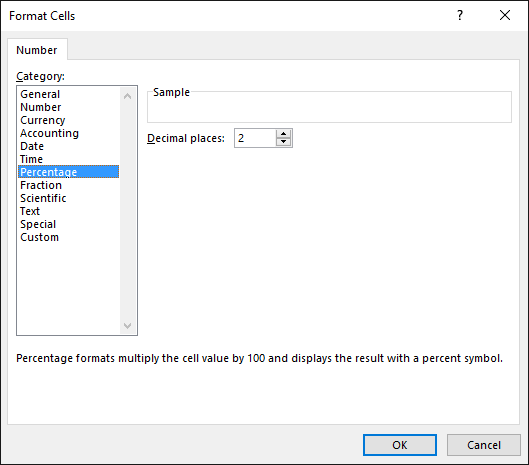Select the Number tab
Screen dimensions: 529x465
(37, 50)
